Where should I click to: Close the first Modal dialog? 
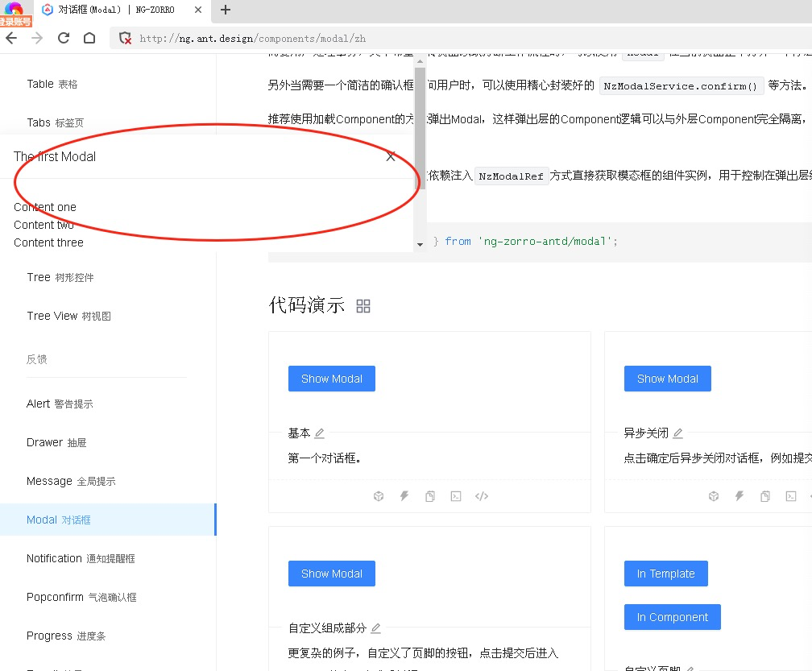[x=391, y=156]
